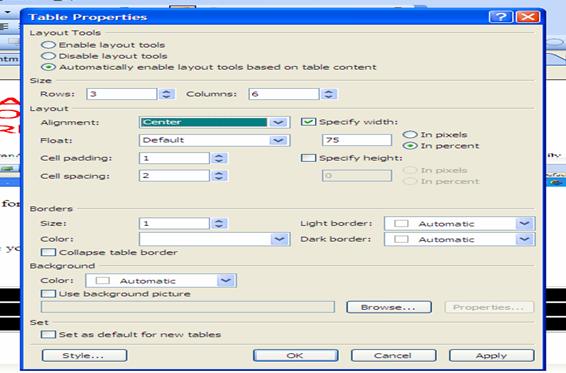Click the Dark border color swatch

401,239
